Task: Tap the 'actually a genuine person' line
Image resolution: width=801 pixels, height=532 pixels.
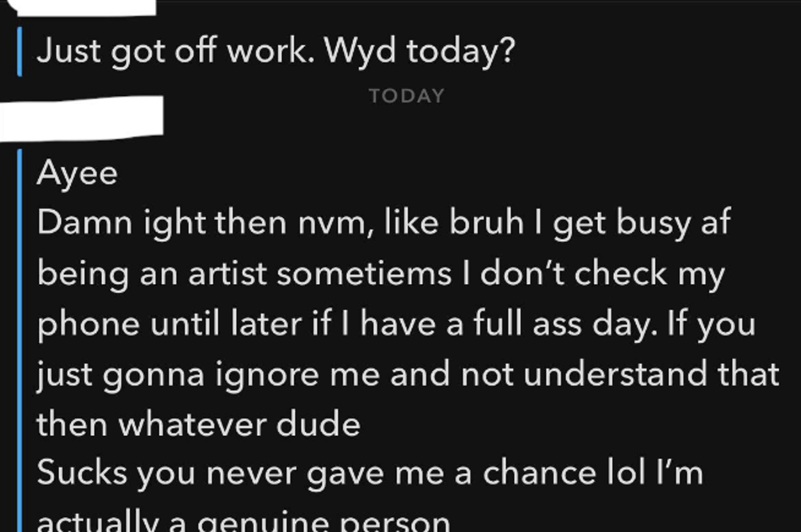Action: click(x=244, y=520)
